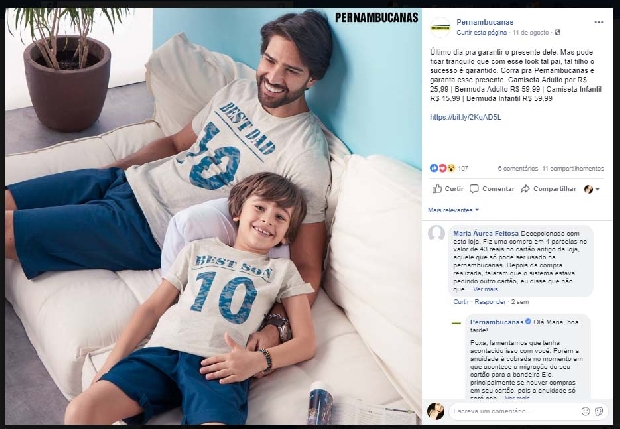Click the comentários count link
This screenshot has height=429, width=620.
(518, 169)
